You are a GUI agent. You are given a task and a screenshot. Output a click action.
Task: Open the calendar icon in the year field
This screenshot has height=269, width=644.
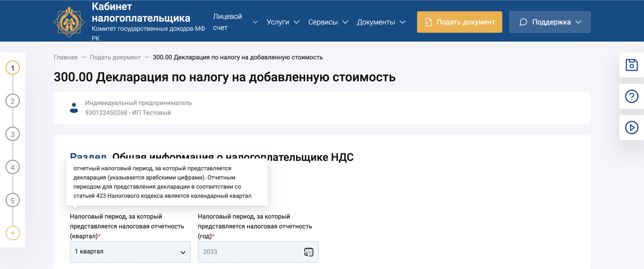pyautogui.click(x=309, y=252)
